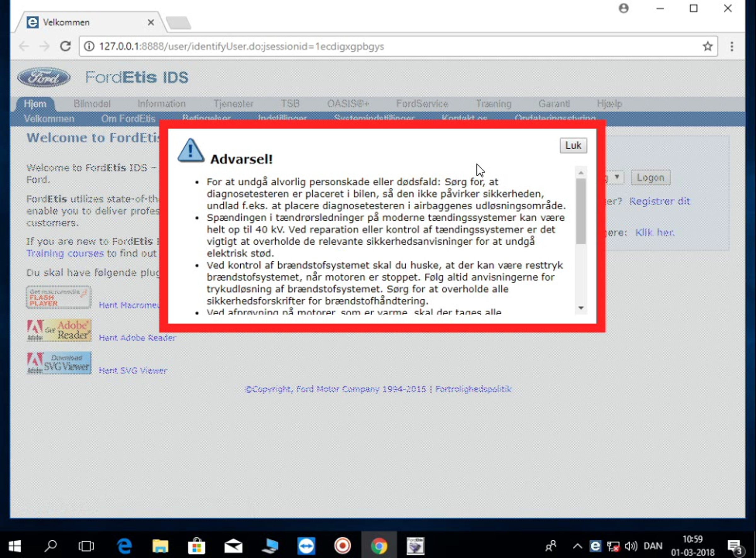
Task: Close the Advarsel warning with Luk
Action: click(x=573, y=146)
